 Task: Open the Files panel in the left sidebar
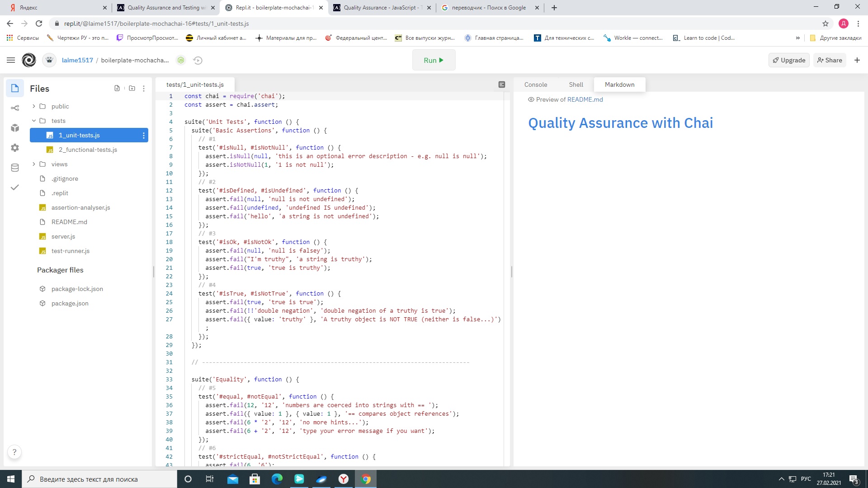(15, 88)
